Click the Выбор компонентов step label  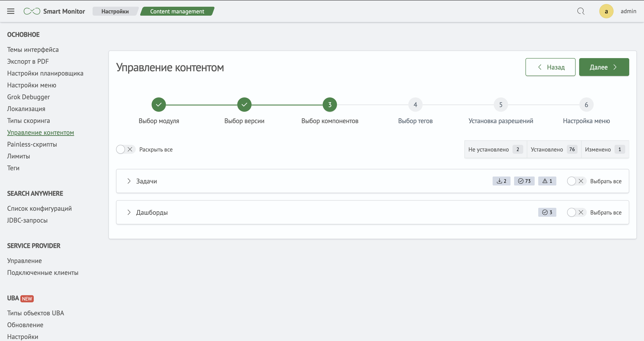click(330, 121)
